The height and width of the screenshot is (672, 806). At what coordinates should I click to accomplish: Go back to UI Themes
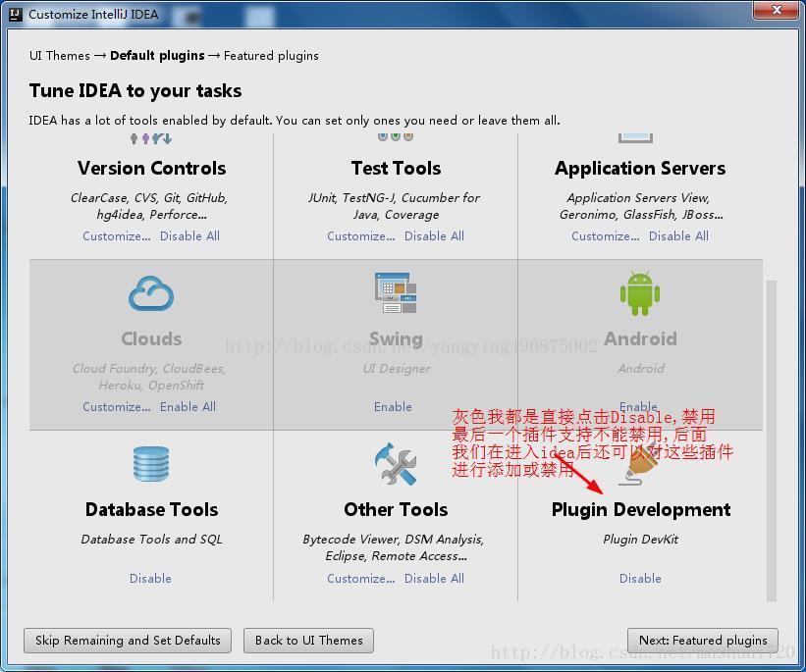coord(308,641)
